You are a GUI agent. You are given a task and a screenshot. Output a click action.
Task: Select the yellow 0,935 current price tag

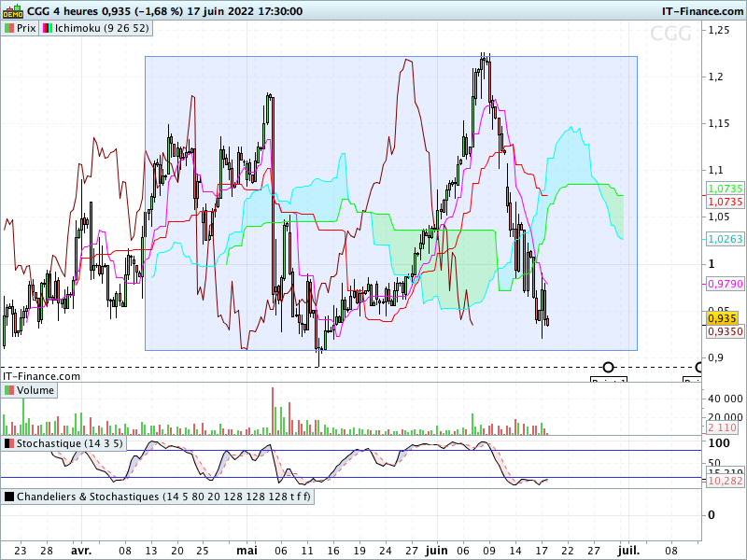click(722, 318)
